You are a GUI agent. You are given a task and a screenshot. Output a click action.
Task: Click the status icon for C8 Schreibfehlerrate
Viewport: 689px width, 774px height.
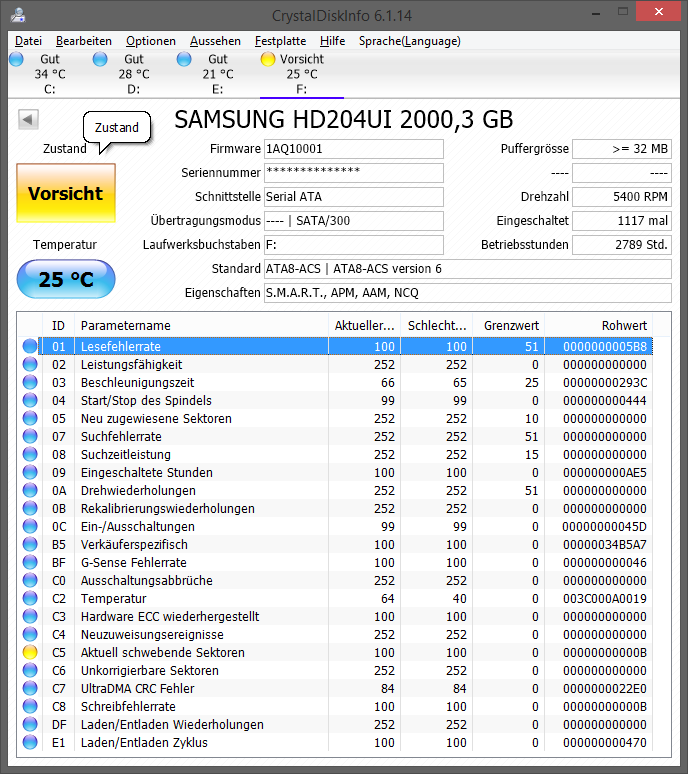[x=30, y=706]
